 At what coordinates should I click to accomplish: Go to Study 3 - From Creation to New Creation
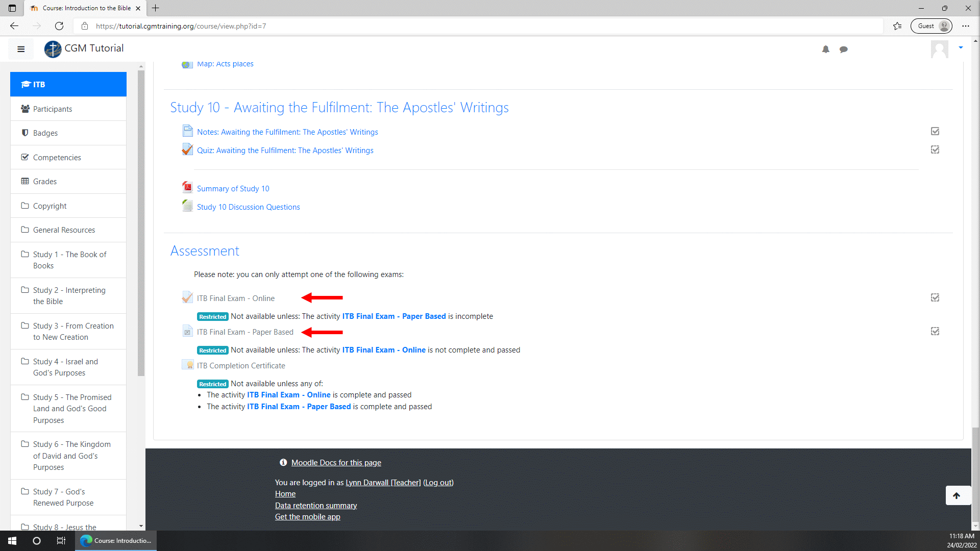pos(68,331)
